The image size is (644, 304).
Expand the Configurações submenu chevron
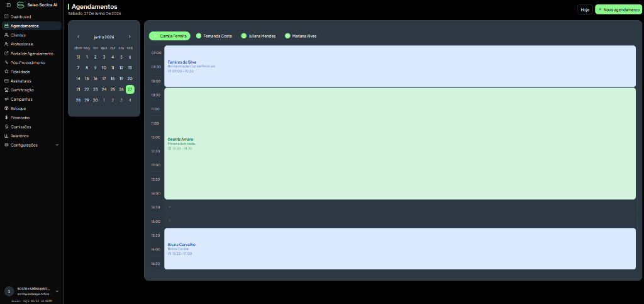point(57,145)
